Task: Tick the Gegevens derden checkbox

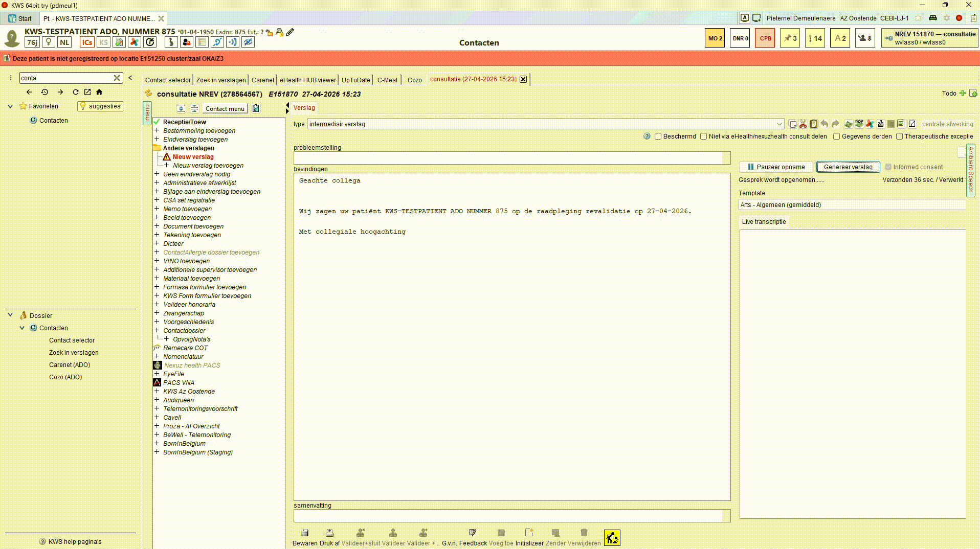Action: (837, 136)
